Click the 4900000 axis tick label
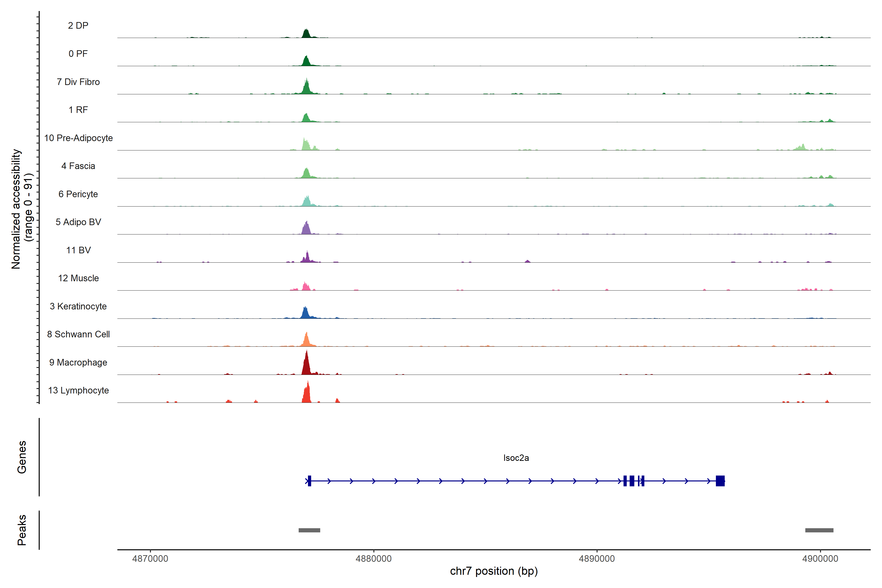The width and height of the screenshot is (882, 588). pyautogui.click(x=820, y=559)
